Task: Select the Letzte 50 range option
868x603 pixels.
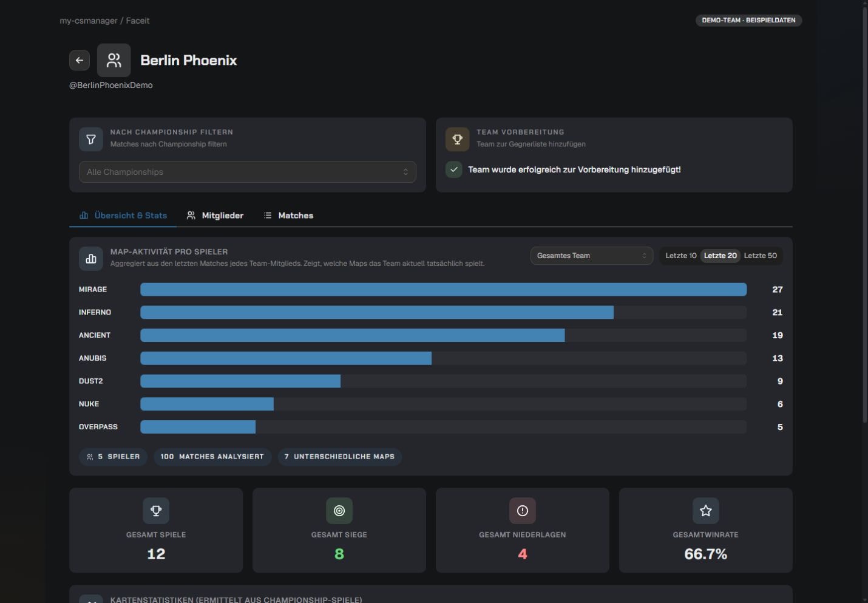Action: click(761, 256)
